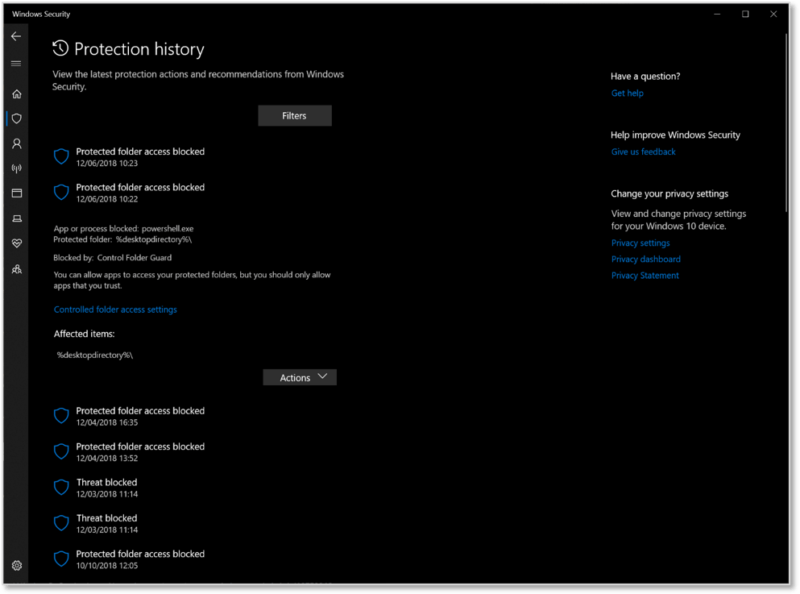
Task: Click shield icon for 12/06/2018 10:23 entry
Action: click(61, 157)
